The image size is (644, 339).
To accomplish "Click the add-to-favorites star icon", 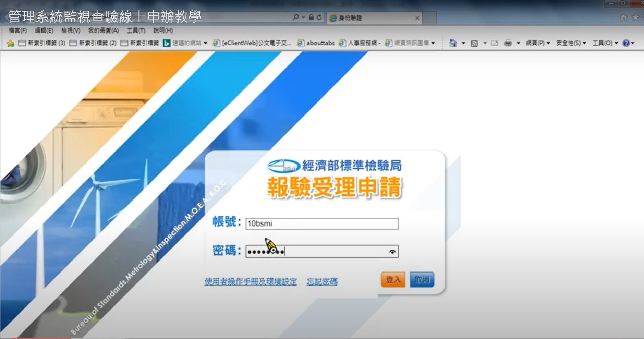I will point(10,43).
